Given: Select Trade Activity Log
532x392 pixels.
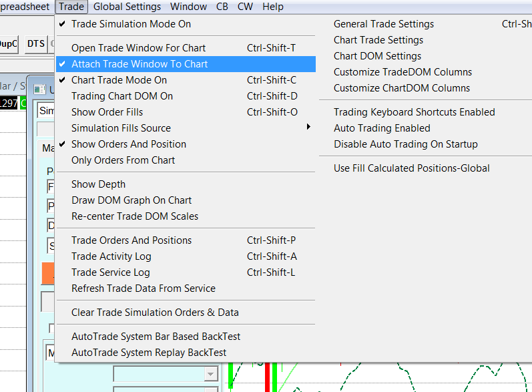Looking at the screenshot, I should [111, 256].
